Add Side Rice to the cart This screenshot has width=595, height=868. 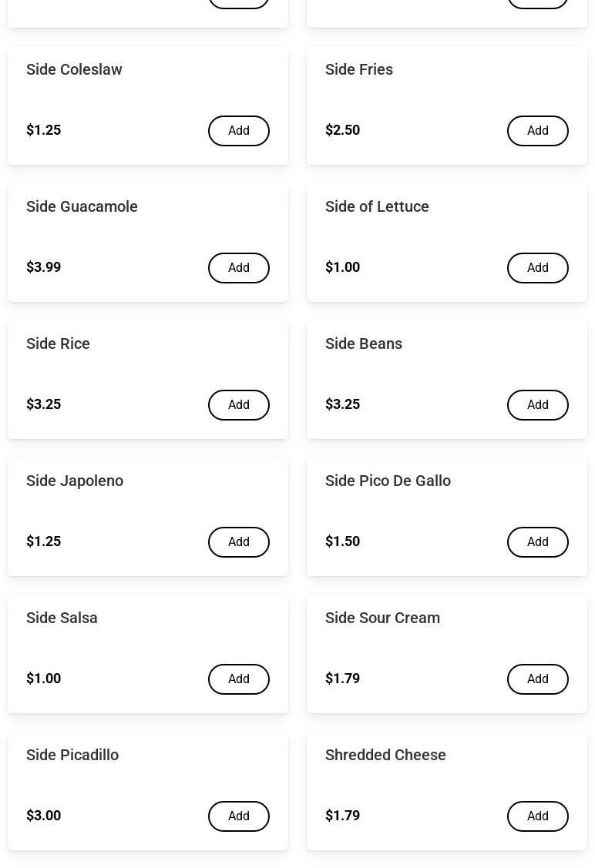(x=238, y=405)
